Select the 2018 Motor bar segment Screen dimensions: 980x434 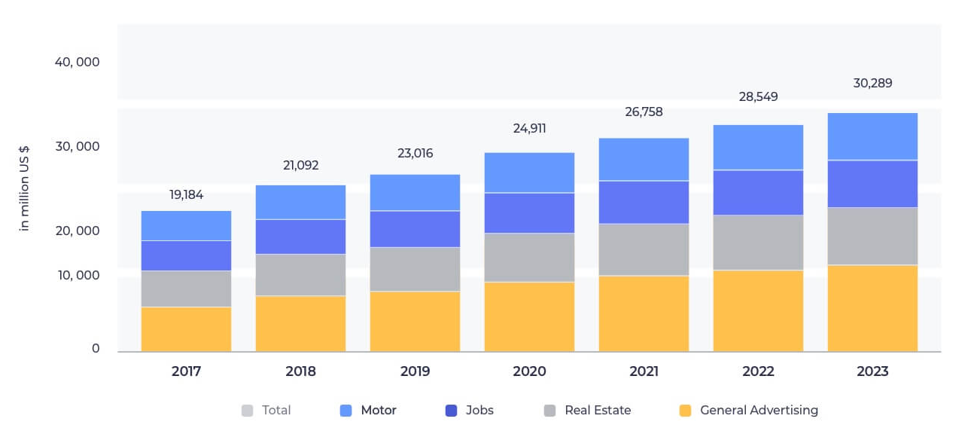300,202
